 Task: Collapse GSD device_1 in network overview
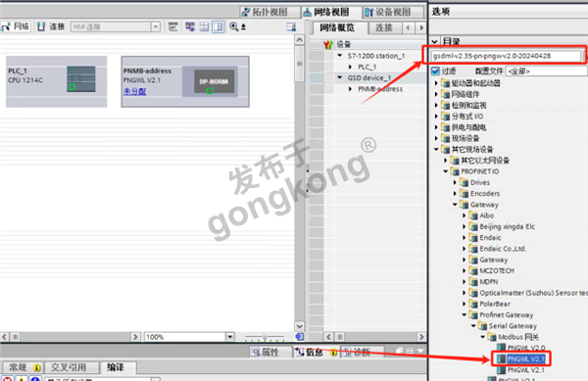point(340,77)
